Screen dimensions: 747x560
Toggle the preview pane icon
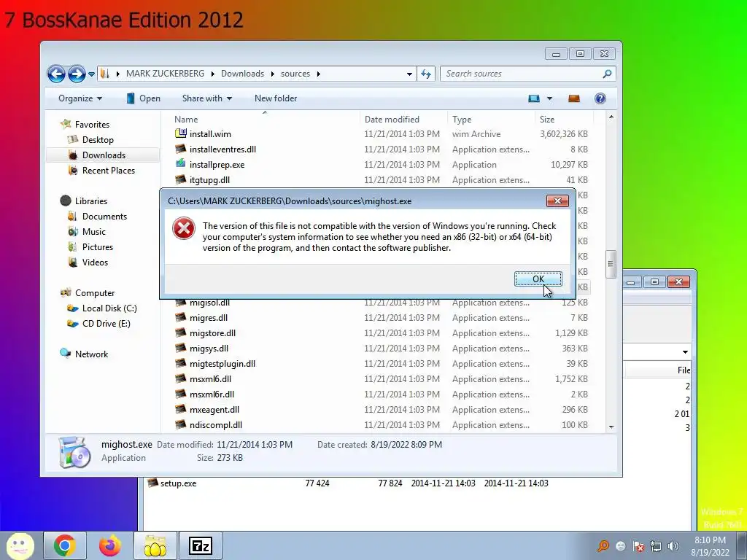point(574,98)
